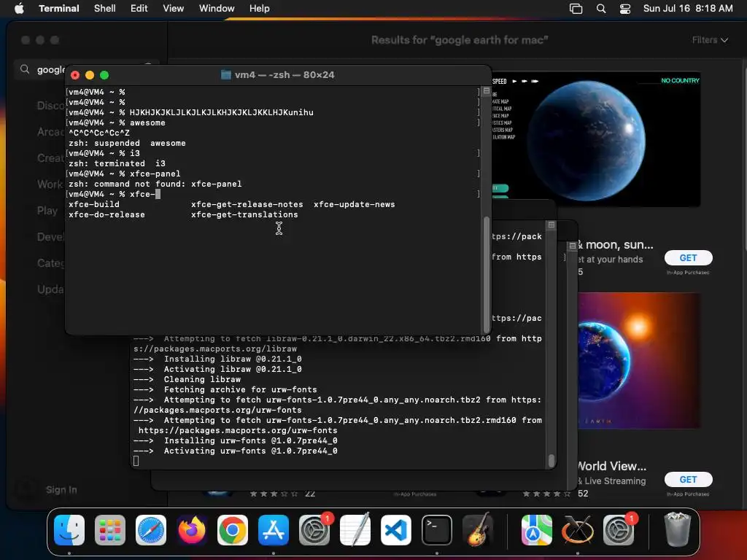Open the Window menu
The image size is (747, 560).
coord(216,8)
